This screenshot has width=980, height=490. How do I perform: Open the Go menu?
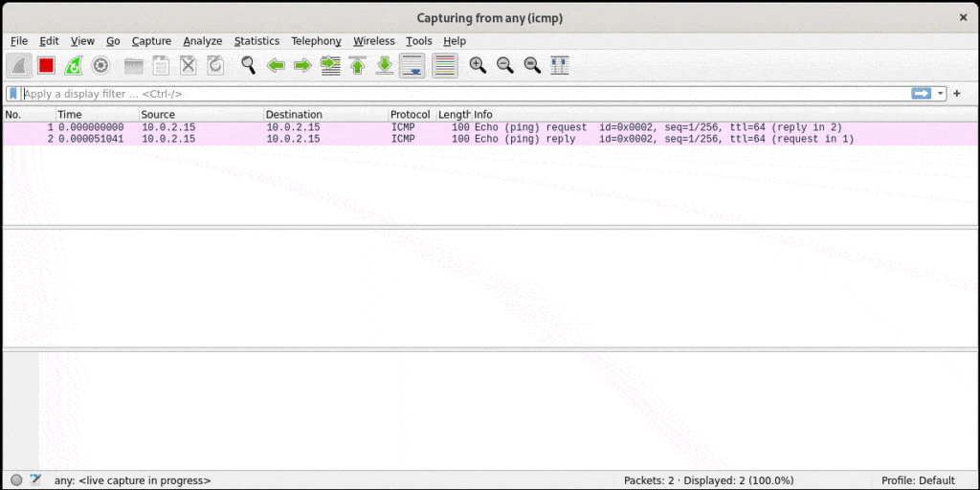tap(113, 40)
